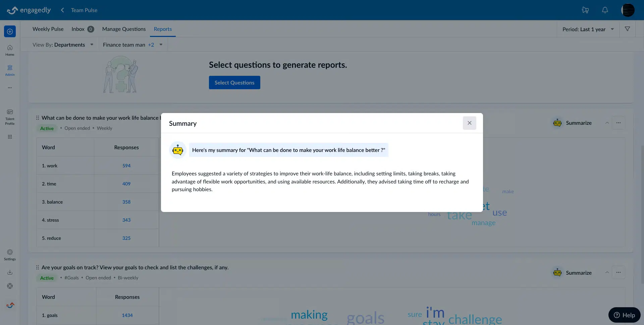
Task: Open the Admin sidebar icon
Action: point(10,70)
